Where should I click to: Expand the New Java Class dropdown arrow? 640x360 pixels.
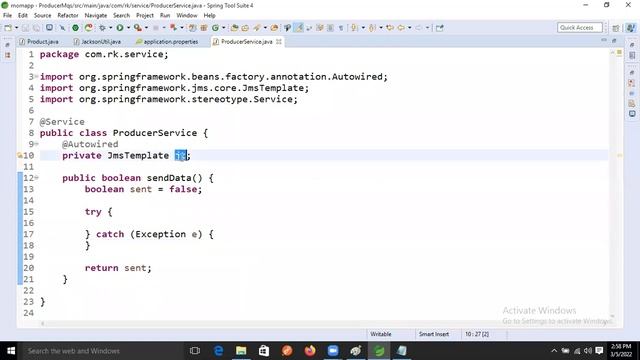tap(223, 28)
